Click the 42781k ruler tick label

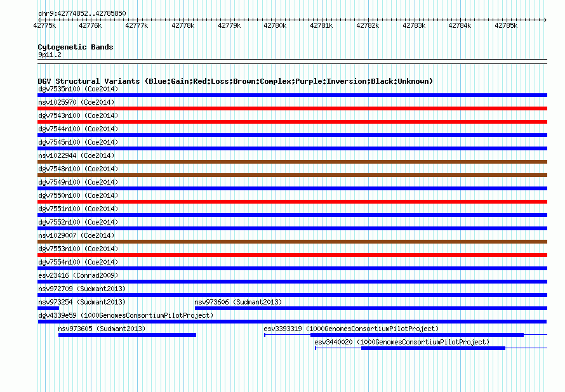(321, 25)
